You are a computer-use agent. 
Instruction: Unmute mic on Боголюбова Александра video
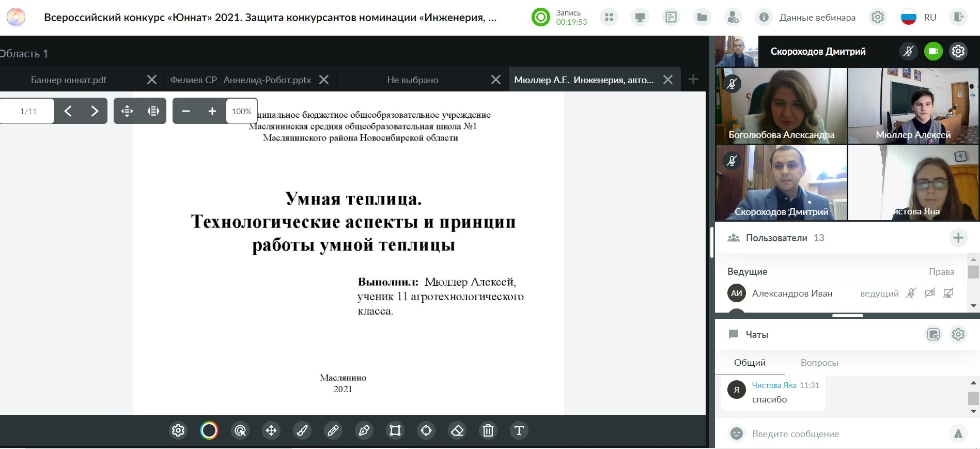click(732, 84)
